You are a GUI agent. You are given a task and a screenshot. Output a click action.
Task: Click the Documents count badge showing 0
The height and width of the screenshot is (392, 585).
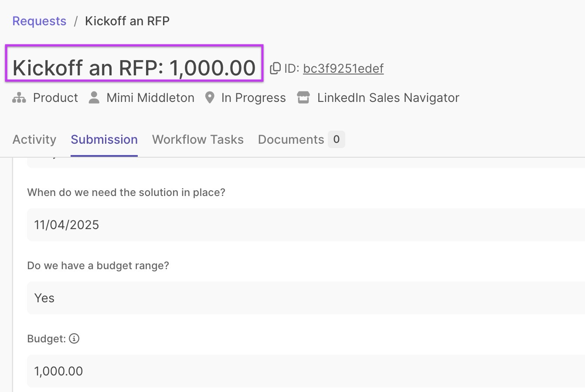[336, 139]
